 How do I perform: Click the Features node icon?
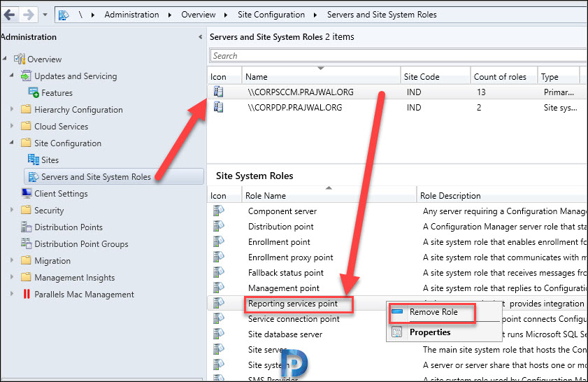point(34,92)
